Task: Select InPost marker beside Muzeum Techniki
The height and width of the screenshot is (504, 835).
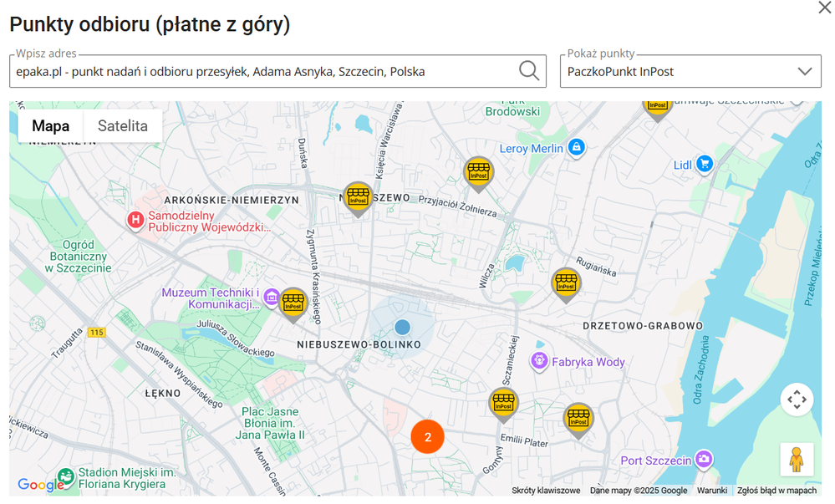Action: [293, 305]
